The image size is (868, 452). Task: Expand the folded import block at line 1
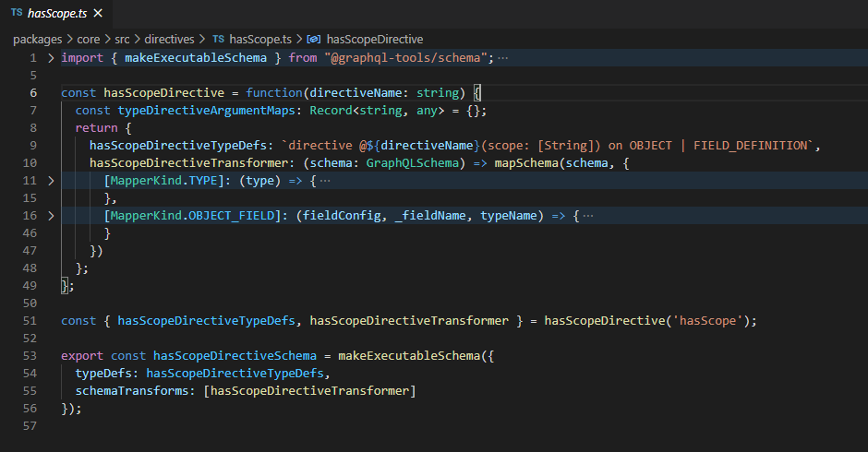(x=51, y=58)
